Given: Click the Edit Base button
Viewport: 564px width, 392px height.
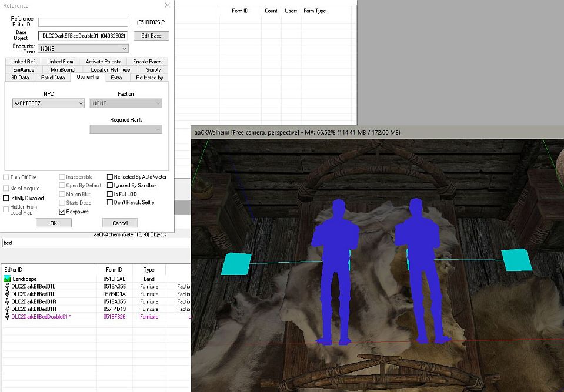Looking at the screenshot, I should (x=151, y=36).
